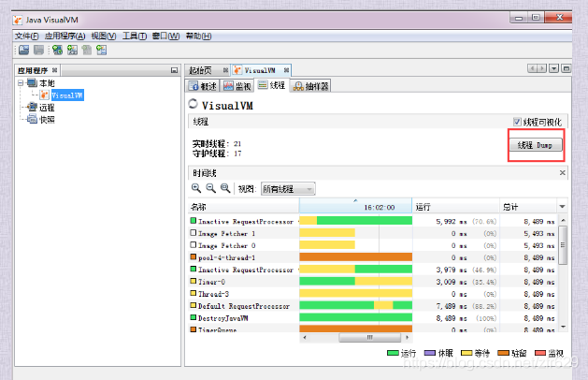Click the red Monitor legend swatch
This screenshot has width=588, height=380.
pyautogui.click(x=540, y=353)
